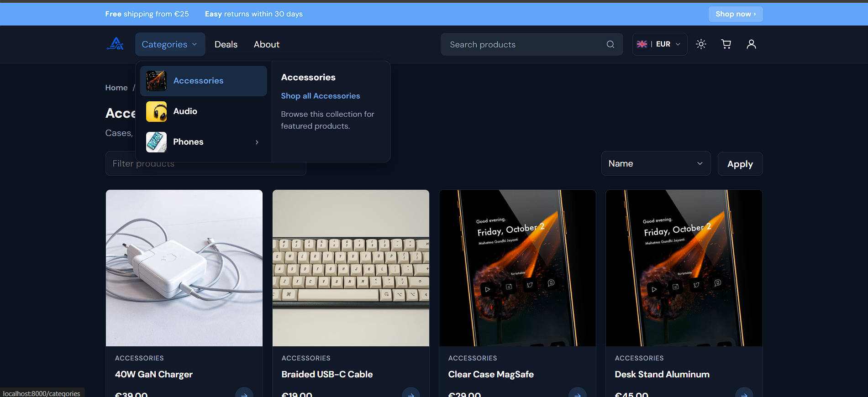Open the EUR currency selector
The width and height of the screenshot is (868, 397).
[x=660, y=44]
